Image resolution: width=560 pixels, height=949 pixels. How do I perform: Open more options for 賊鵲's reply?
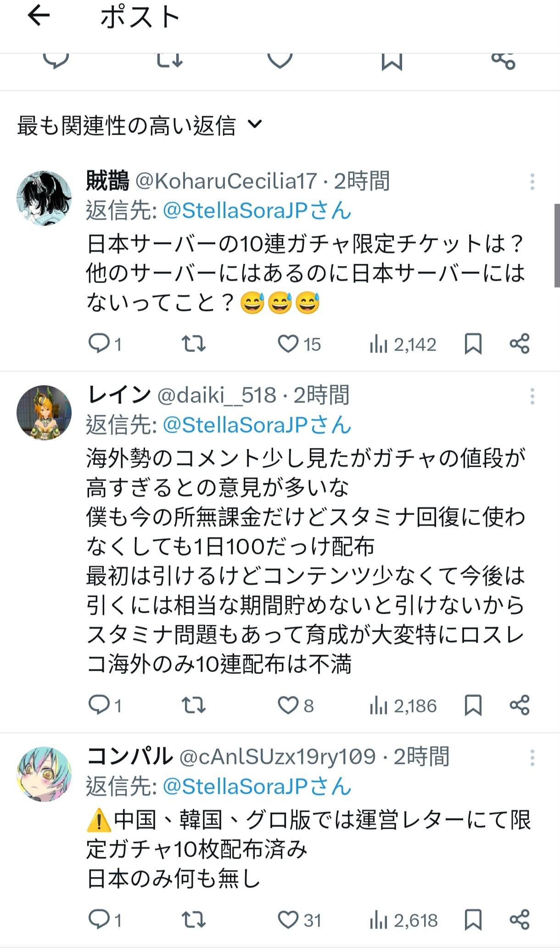[532, 182]
